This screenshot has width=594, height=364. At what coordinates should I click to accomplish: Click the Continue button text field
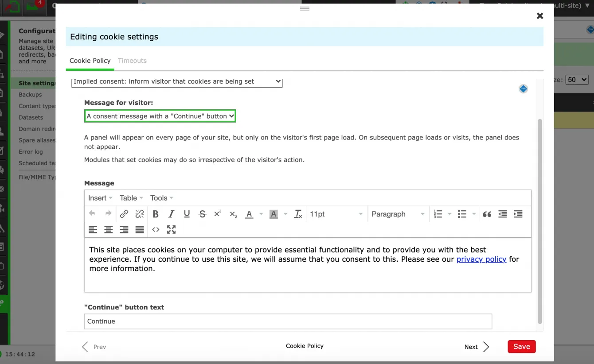(288, 321)
